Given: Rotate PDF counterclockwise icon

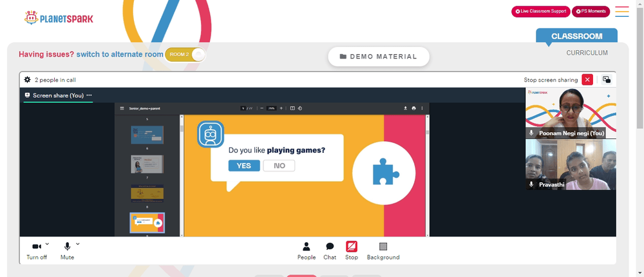Looking at the screenshot, I should (300, 108).
